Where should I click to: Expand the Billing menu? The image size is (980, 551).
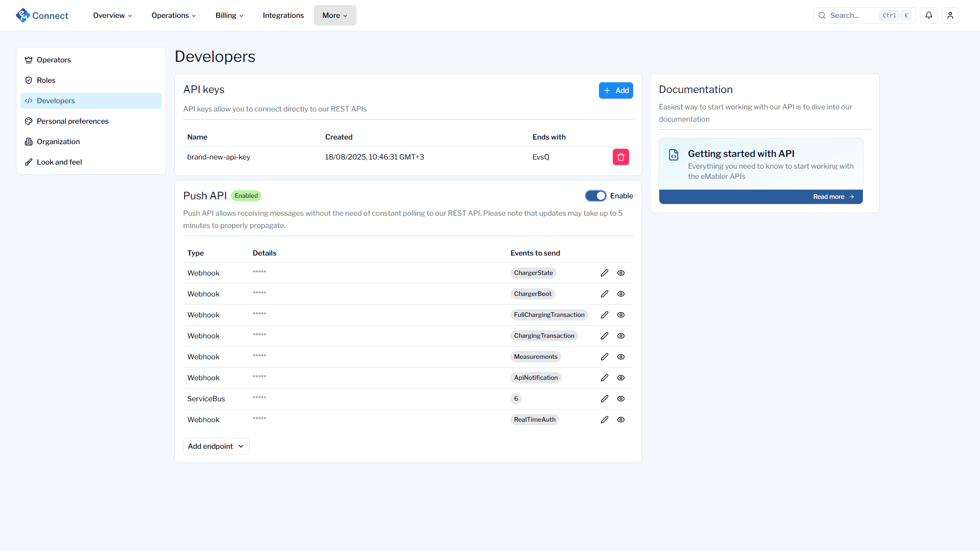pyautogui.click(x=229, y=15)
